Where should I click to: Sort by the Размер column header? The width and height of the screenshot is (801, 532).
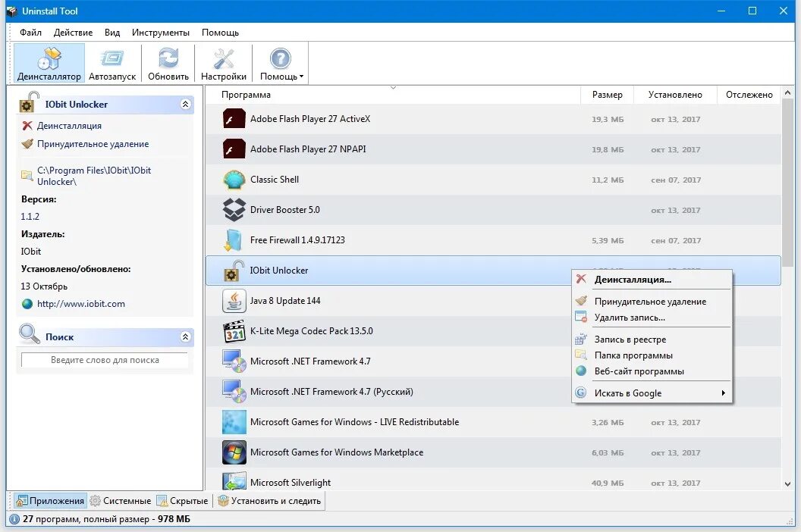coord(607,95)
